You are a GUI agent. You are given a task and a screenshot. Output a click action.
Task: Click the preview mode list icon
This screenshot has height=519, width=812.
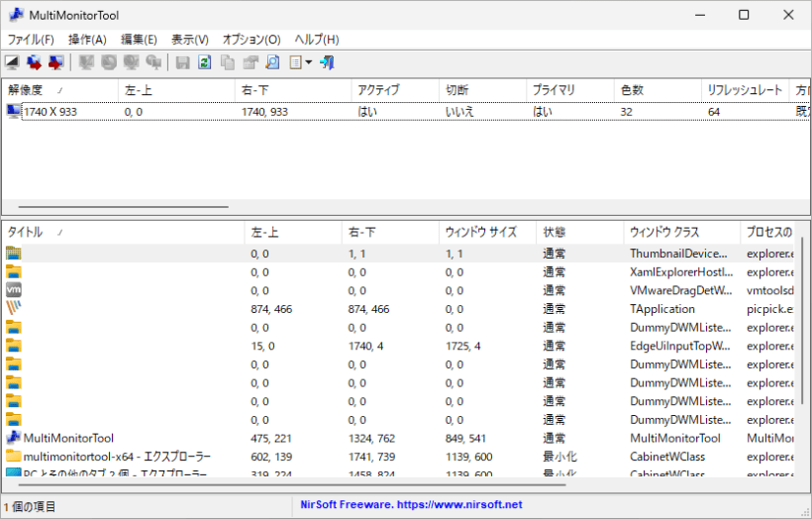[295, 62]
